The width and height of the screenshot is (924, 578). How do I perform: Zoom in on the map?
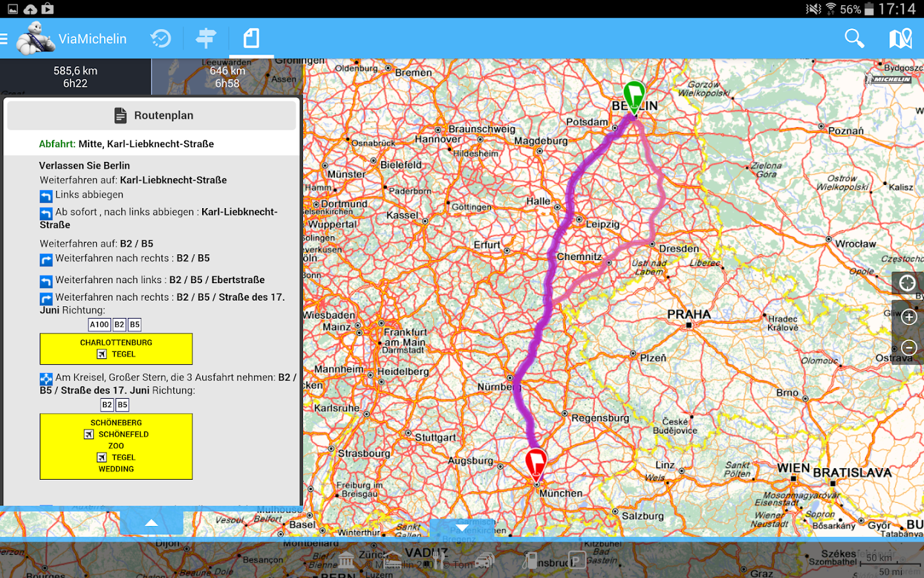[909, 317]
